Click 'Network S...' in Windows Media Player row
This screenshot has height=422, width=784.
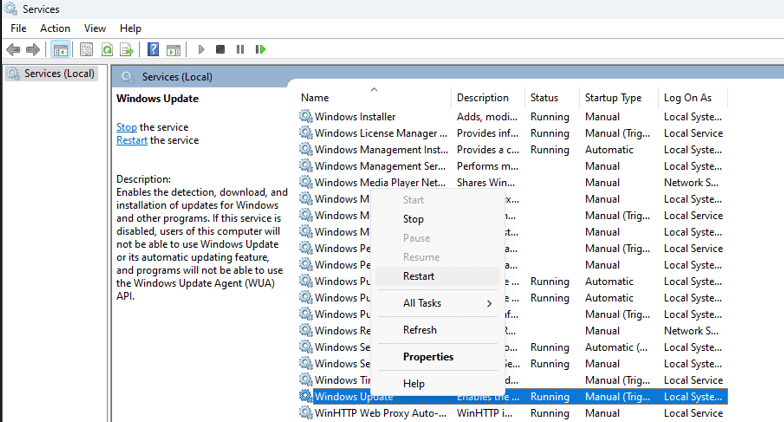click(x=691, y=182)
